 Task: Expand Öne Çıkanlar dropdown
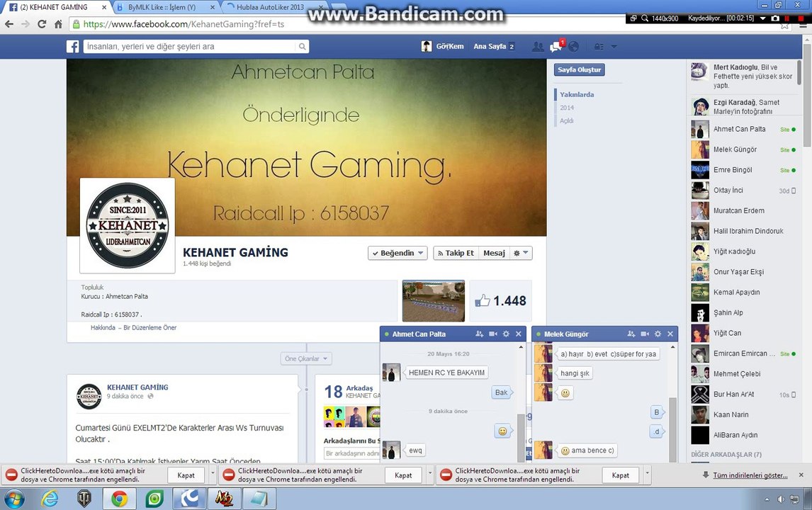coord(306,358)
